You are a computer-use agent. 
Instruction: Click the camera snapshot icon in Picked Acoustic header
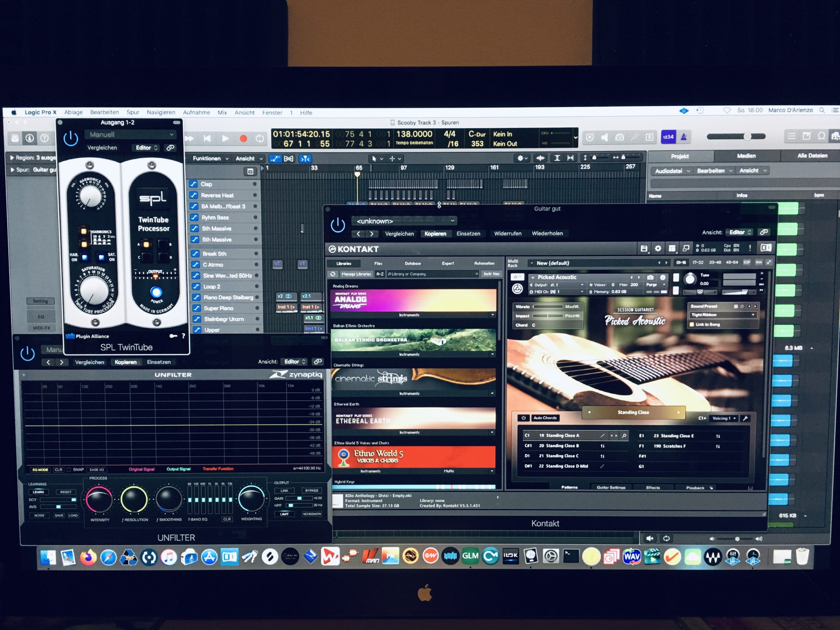[x=650, y=277]
